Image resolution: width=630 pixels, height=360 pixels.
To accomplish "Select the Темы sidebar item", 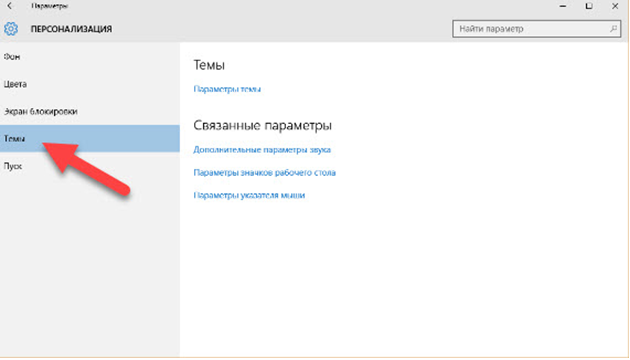I will 90,138.
